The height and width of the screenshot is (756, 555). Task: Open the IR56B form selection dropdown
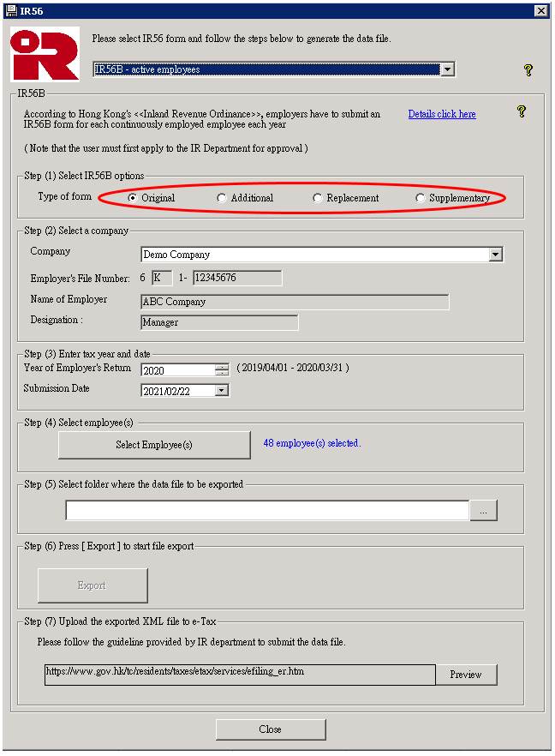click(x=446, y=69)
